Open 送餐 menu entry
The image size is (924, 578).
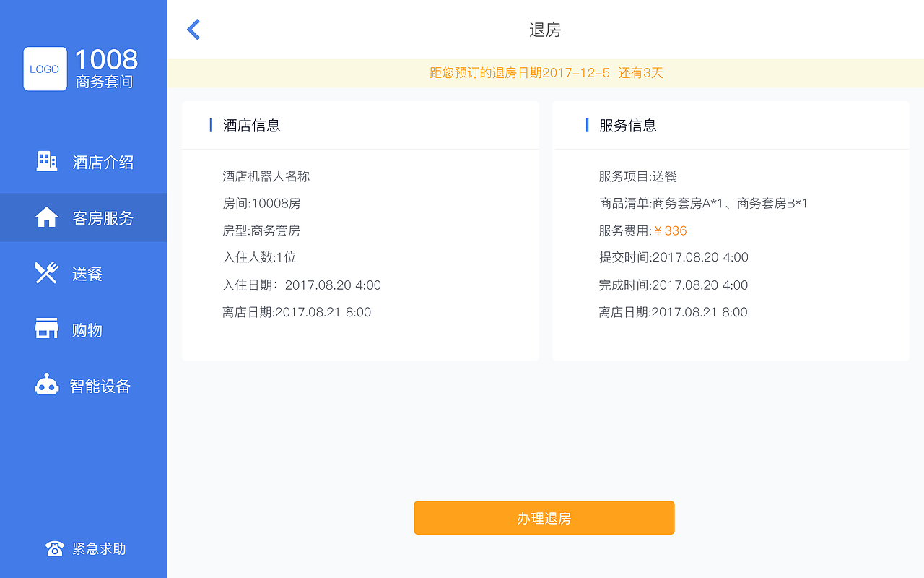pos(84,274)
